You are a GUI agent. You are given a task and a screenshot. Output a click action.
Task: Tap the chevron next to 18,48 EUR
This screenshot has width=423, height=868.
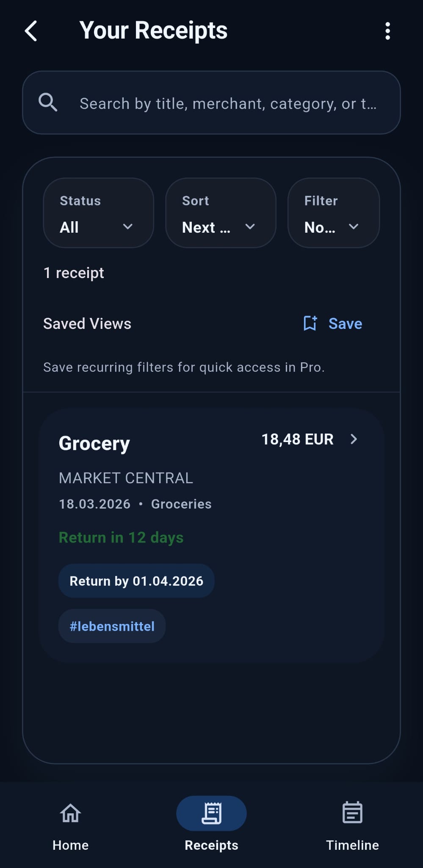point(354,439)
